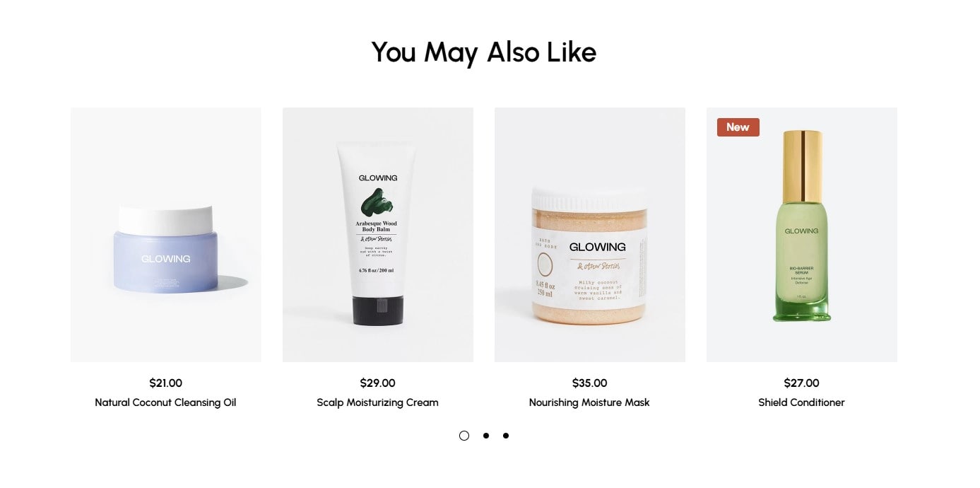Click the Natural Coconut Cleansing Oil title link
Screen dimensions: 980x488
pyautogui.click(x=165, y=402)
